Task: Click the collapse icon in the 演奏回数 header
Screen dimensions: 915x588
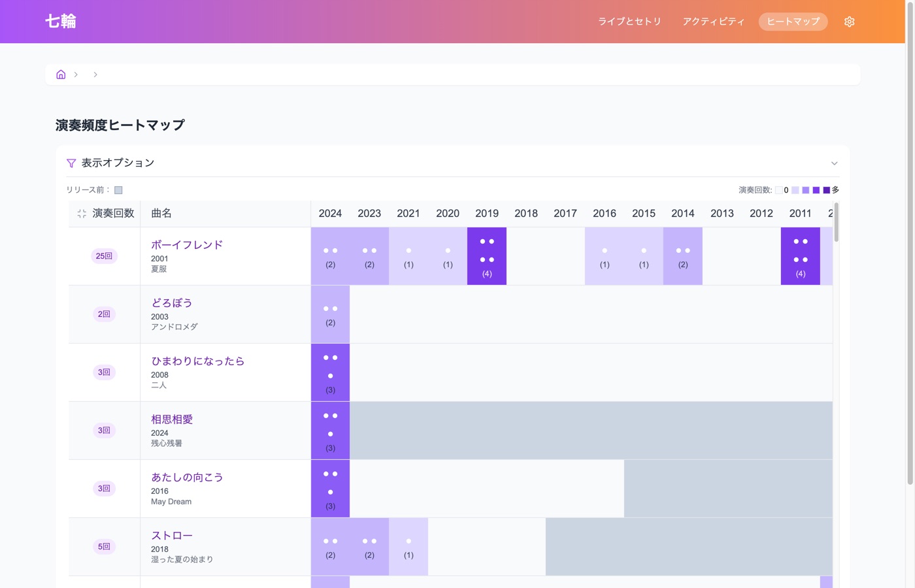Action: pos(82,214)
